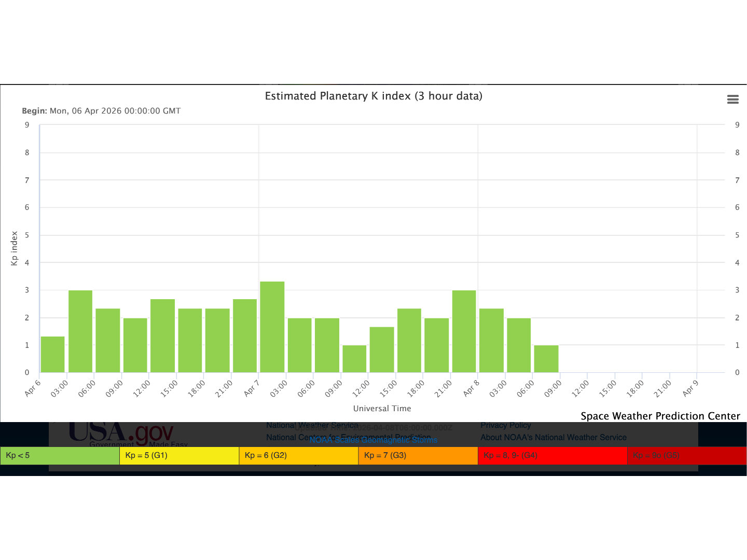Select the first bar starting at Apr 6
This screenshot has height=560, width=747.
tap(53, 355)
